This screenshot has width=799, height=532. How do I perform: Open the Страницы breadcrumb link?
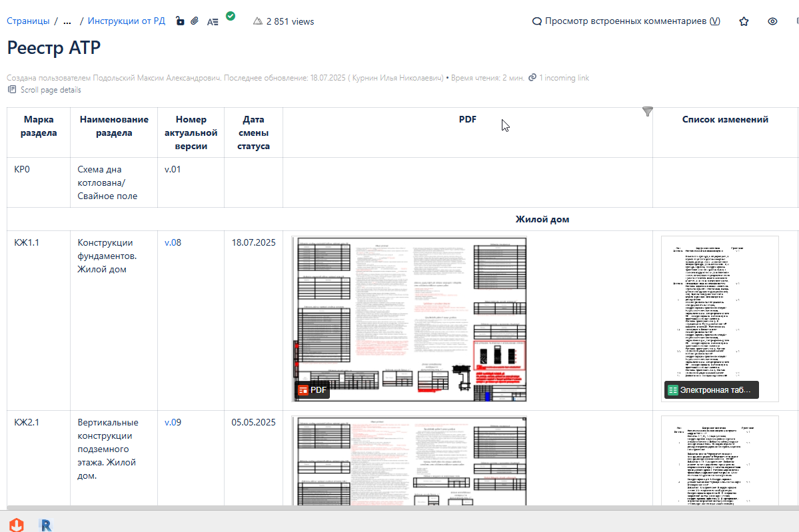[28, 21]
